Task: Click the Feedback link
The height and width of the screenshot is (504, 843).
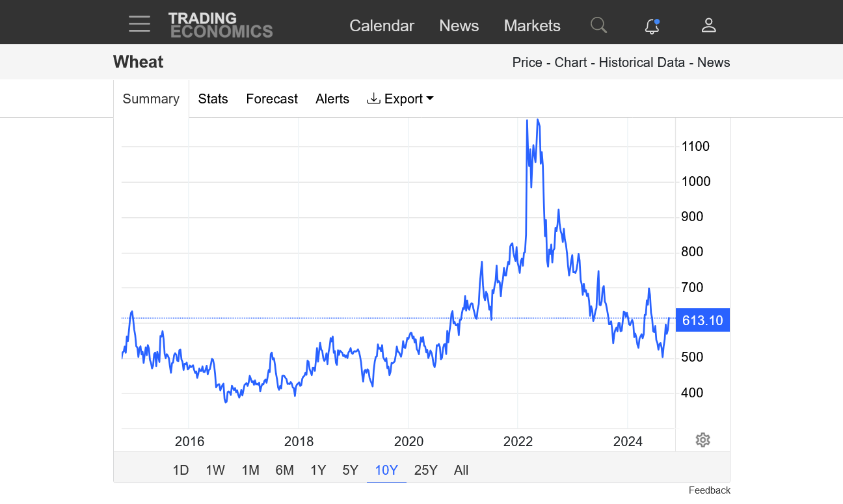Action: point(710,490)
